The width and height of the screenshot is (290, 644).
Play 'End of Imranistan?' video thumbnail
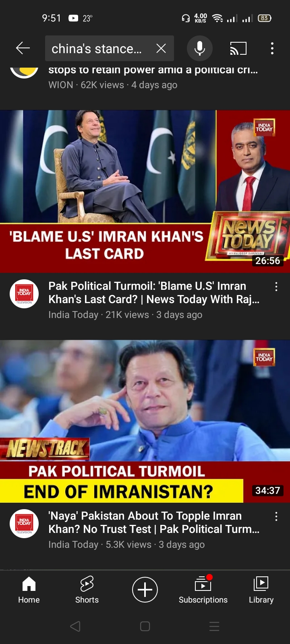145,421
